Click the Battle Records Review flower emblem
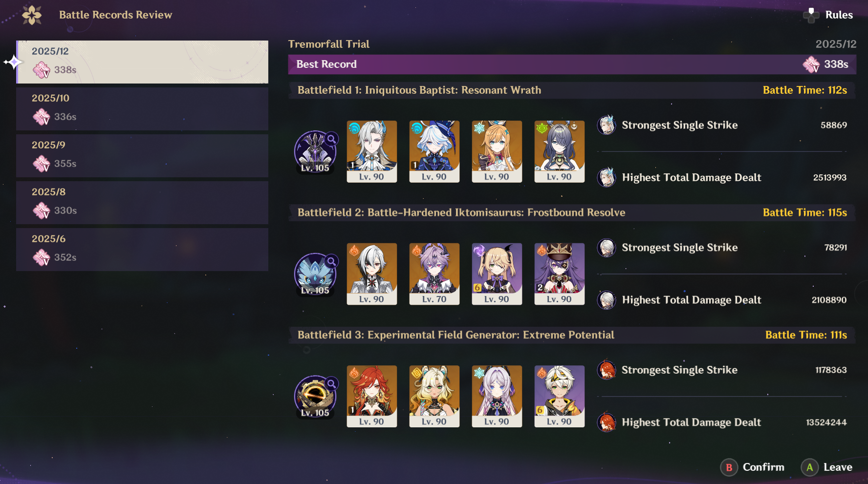This screenshot has height=484, width=868. point(32,15)
